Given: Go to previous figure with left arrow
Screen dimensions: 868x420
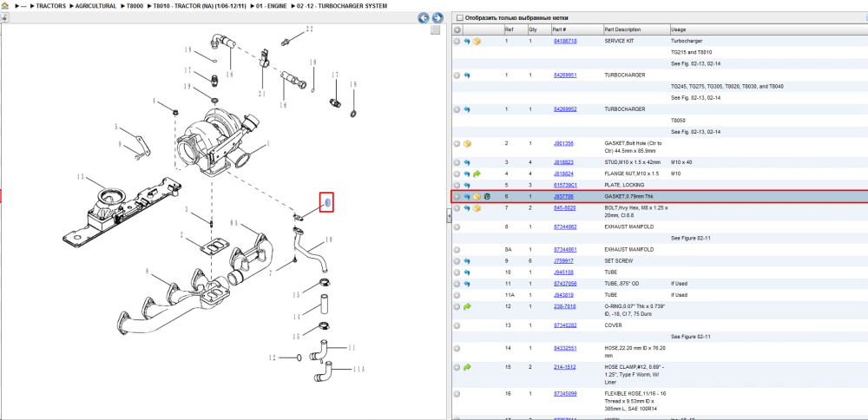Looking at the screenshot, I should 424,17.
